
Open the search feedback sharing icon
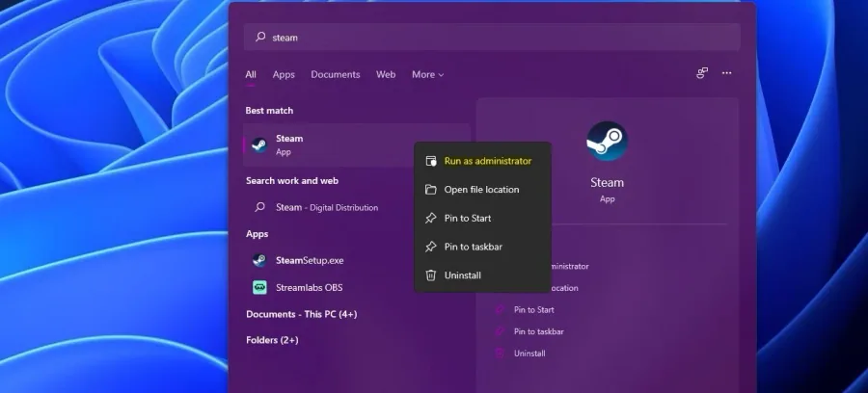(x=702, y=73)
